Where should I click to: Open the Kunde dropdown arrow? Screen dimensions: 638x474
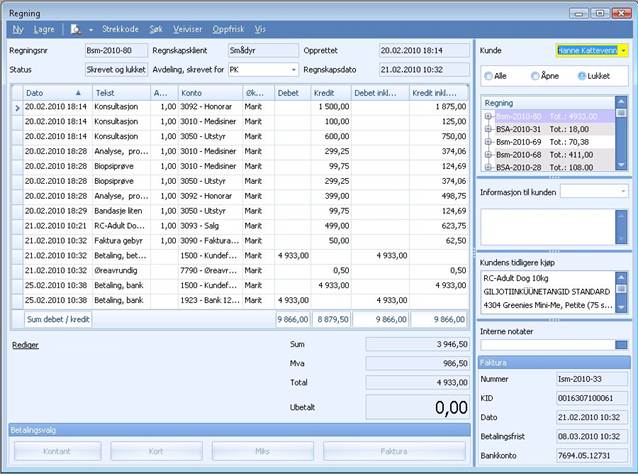click(623, 50)
